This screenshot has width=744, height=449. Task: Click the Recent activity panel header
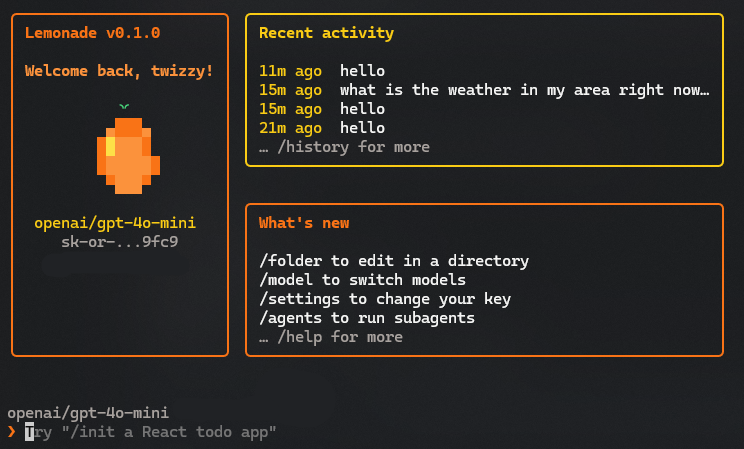point(326,33)
